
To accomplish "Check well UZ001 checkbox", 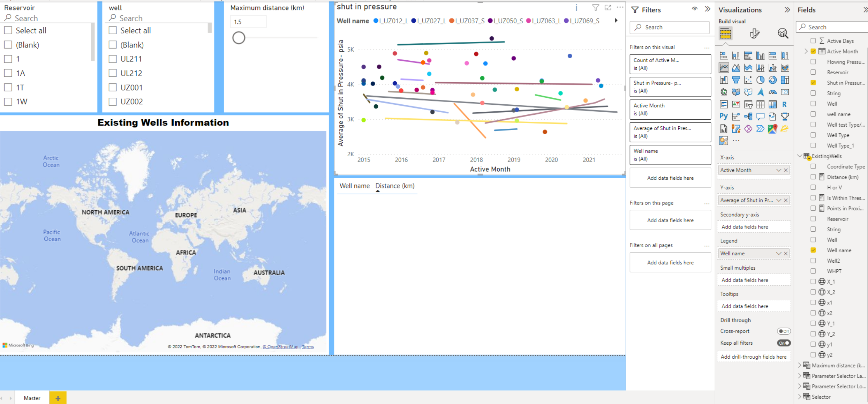I will 113,87.
